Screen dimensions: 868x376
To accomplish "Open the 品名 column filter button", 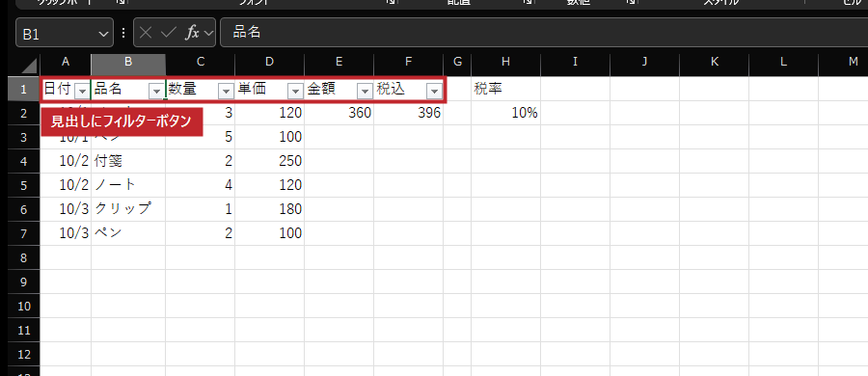I will tap(157, 91).
